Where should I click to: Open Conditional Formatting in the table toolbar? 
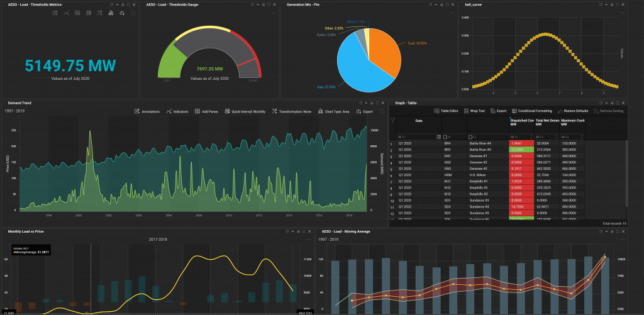(x=532, y=111)
